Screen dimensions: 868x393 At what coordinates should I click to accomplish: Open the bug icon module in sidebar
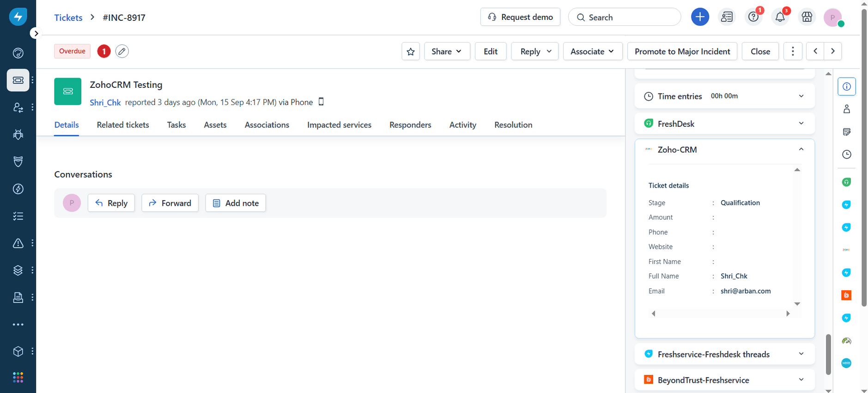pyautogui.click(x=18, y=135)
